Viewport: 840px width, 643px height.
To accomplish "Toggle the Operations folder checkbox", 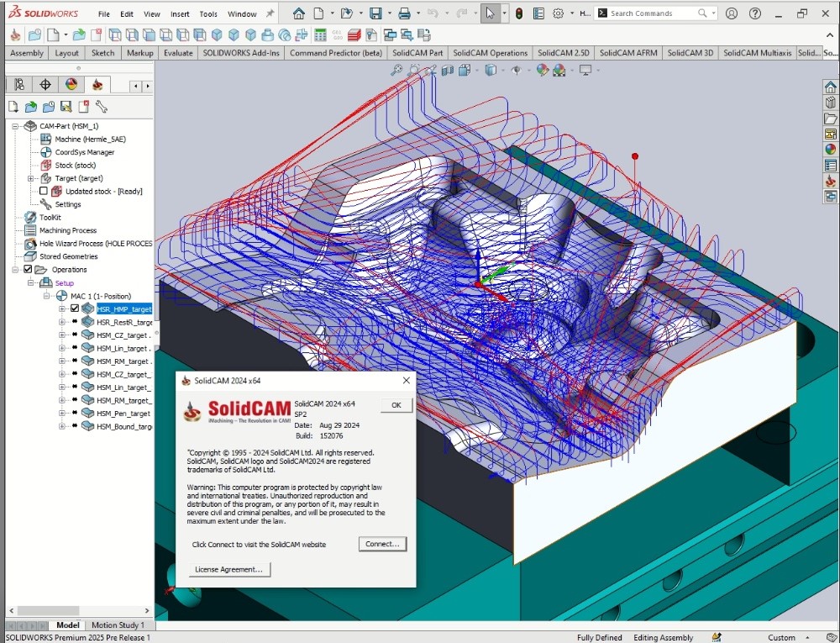I will pos(28,270).
